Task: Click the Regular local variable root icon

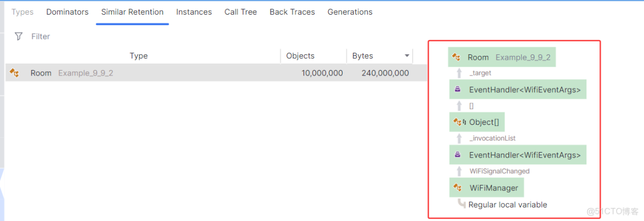Action: point(462,204)
